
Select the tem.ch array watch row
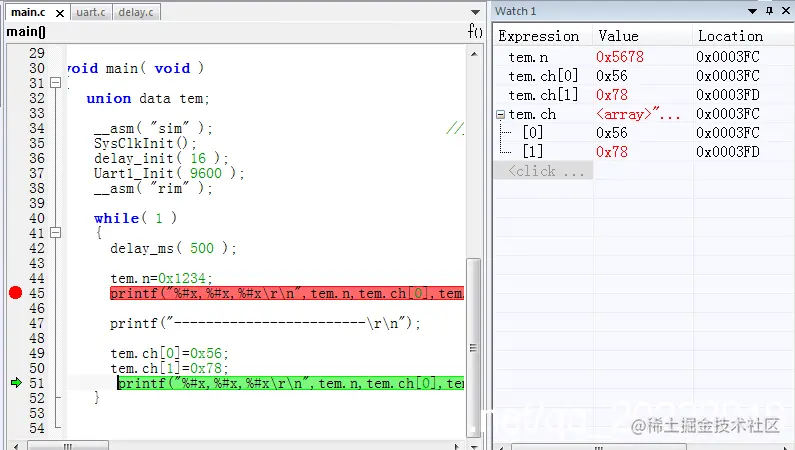point(532,115)
